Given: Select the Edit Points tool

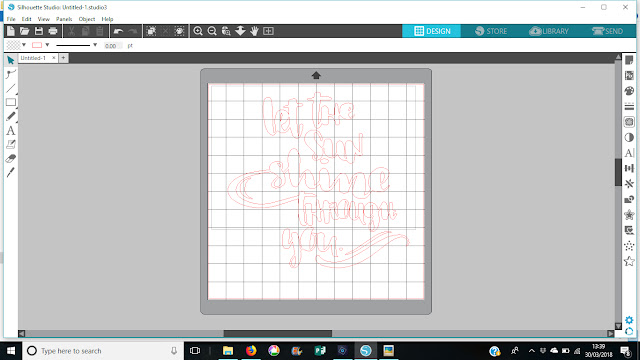Looking at the screenshot, I should pos(11,74).
